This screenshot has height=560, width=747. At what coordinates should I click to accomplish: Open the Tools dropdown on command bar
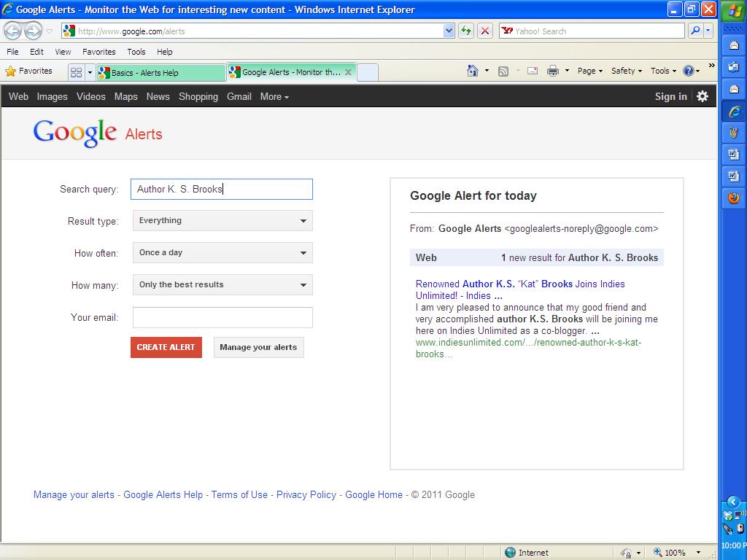(663, 71)
